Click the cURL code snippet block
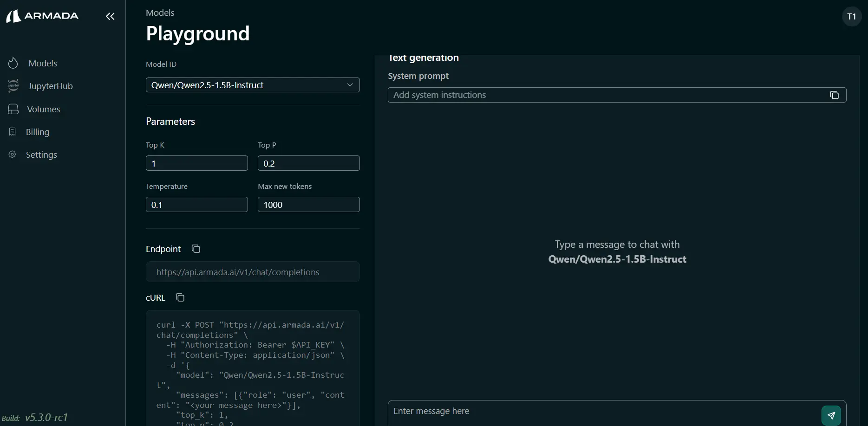 pos(253,368)
